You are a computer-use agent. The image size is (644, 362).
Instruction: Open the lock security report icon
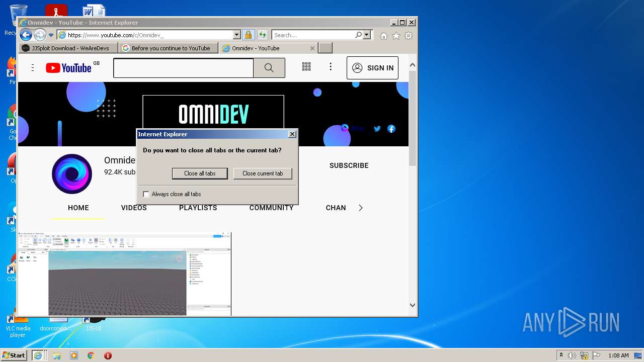pos(248,35)
